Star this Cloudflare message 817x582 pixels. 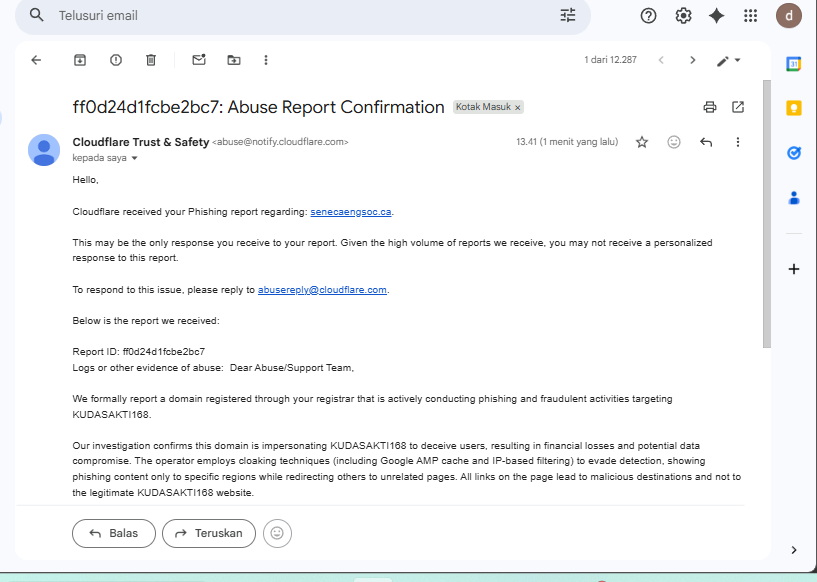click(x=642, y=142)
